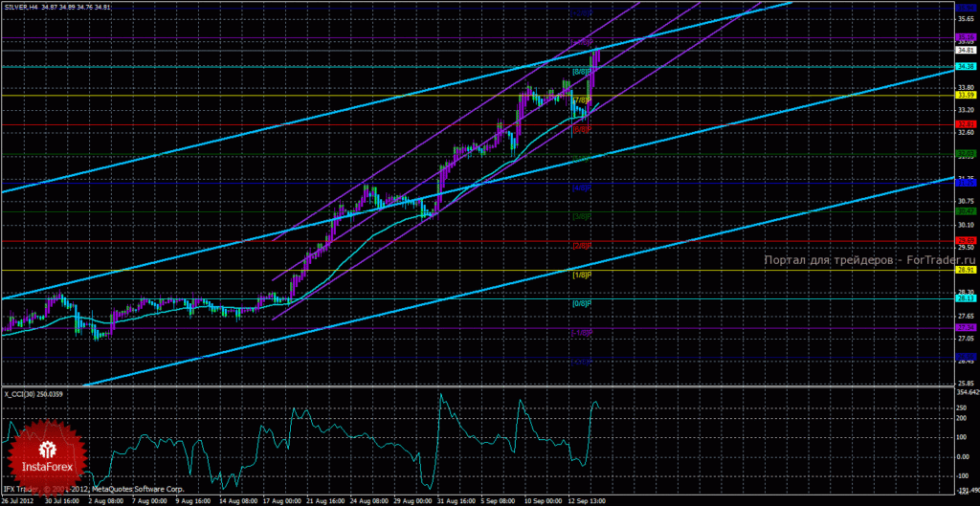The image size is (980, 506).
Task: Select the SILVER,H4 chart title label
Action: [x=23, y=6]
